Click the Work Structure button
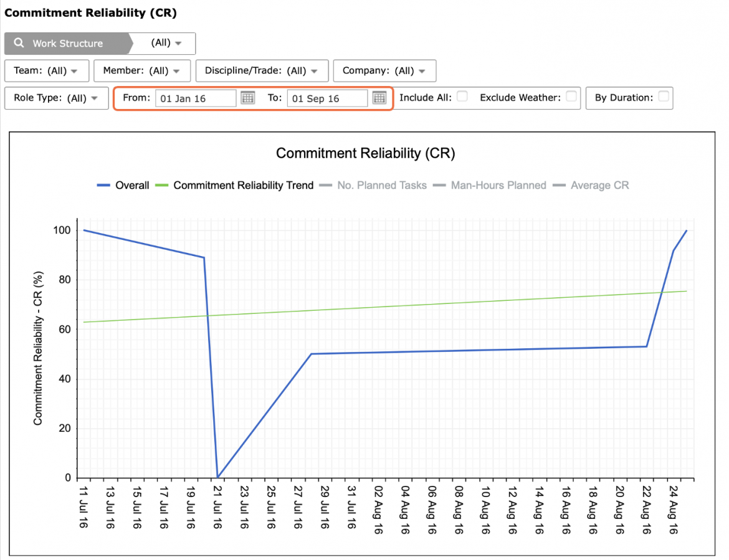 (68, 43)
